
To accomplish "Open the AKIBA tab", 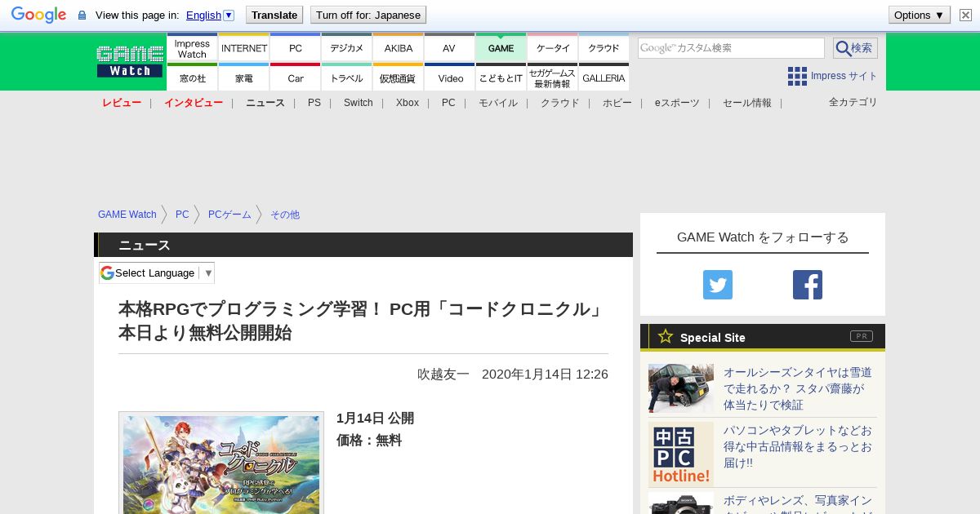I will [399, 47].
